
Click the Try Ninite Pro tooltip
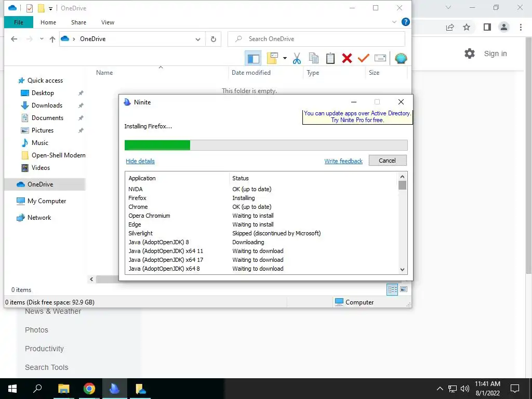tap(357, 117)
